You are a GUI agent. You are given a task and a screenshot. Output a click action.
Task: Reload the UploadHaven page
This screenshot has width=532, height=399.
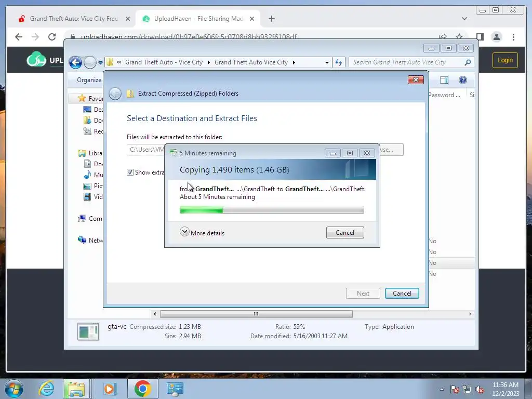coord(52,37)
